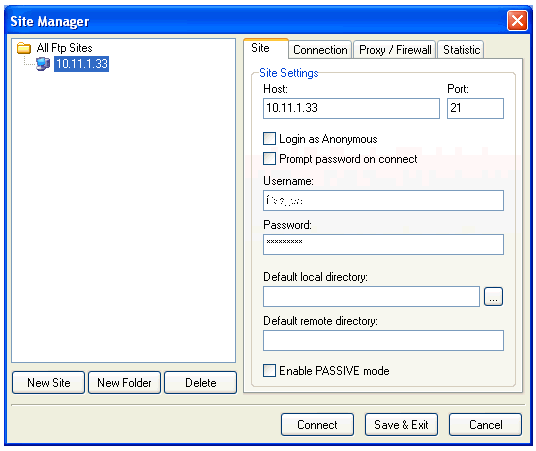The image size is (536, 451).
Task: Enable Login as Anonymous checkbox
Action: (x=269, y=139)
